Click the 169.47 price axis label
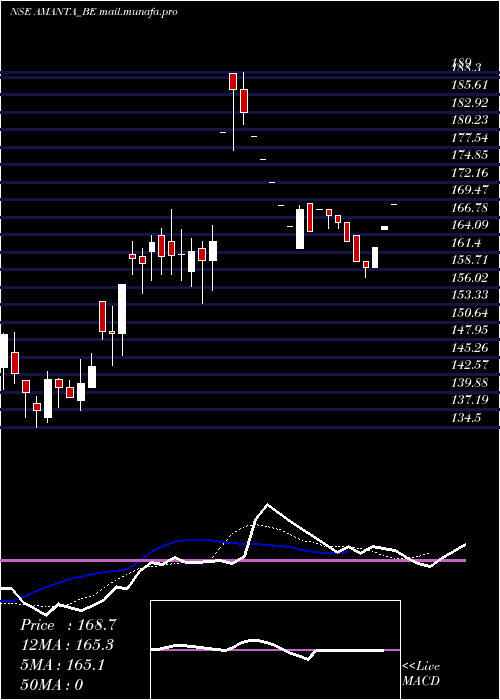The height and width of the screenshot is (700, 500). click(470, 190)
